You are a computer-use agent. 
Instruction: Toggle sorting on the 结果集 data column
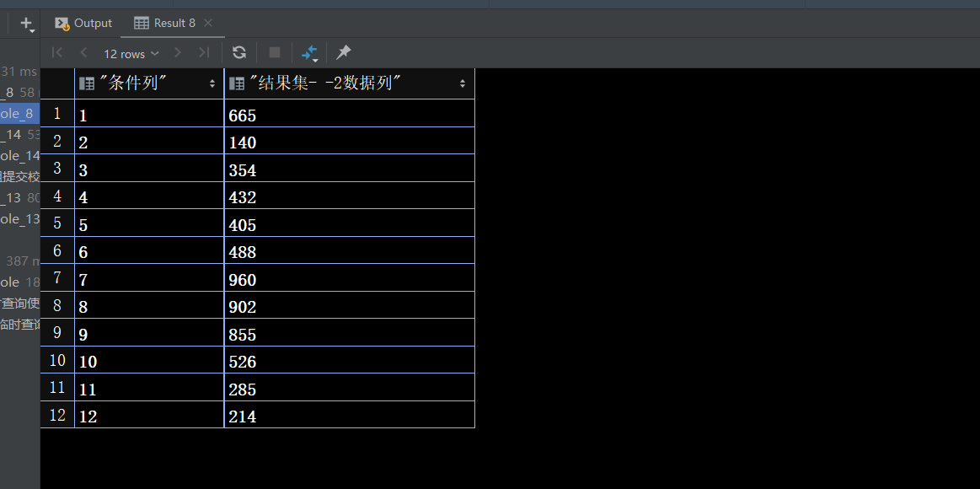[x=462, y=83]
